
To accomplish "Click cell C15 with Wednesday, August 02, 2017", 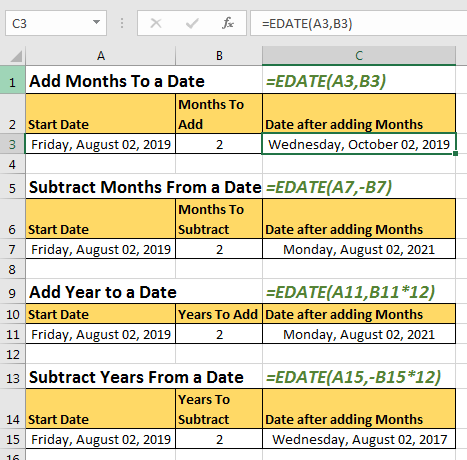I will 359,439.
